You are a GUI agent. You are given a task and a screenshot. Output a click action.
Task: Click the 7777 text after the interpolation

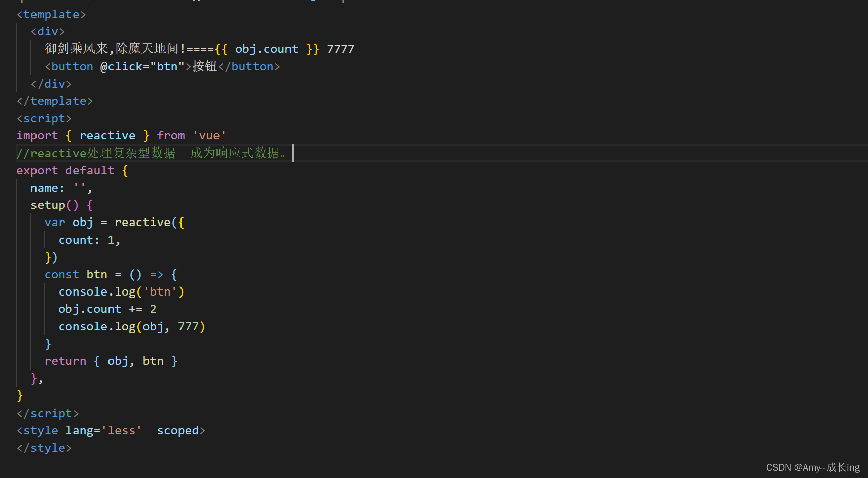[x=340, y=48]
